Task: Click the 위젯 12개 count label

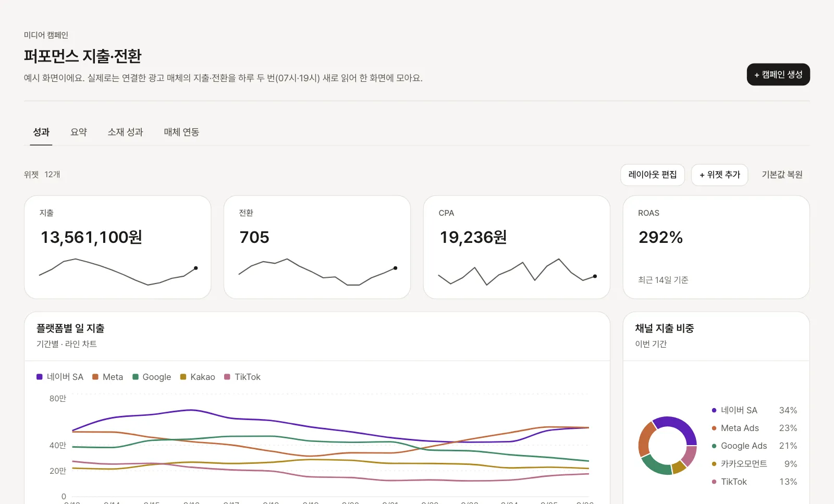Action: pos(42,175)
